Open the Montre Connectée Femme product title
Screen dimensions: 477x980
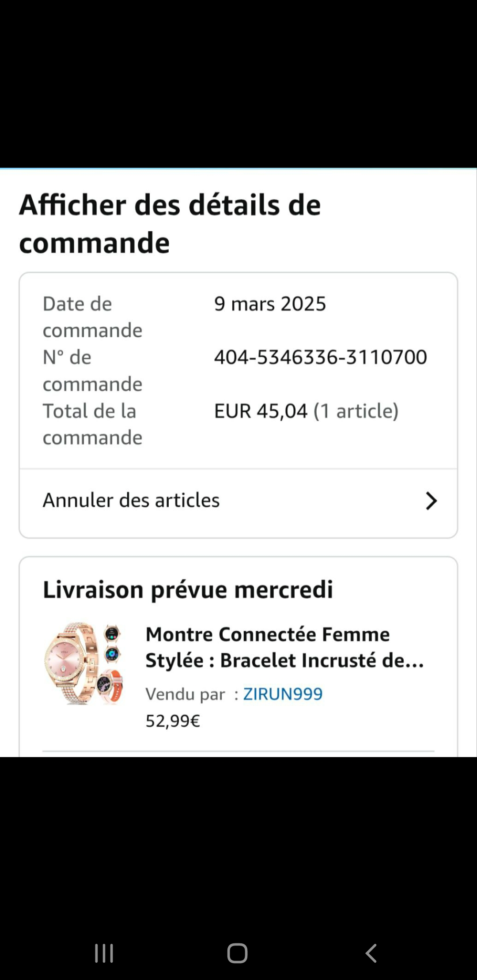(284, 647)
